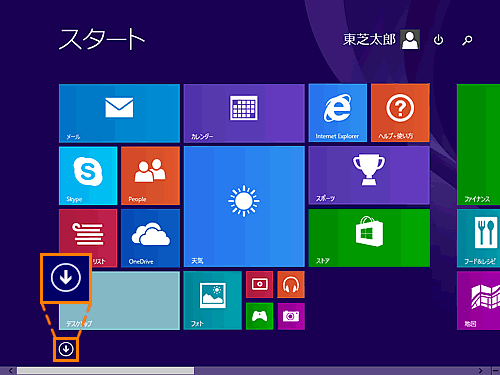Open the green Games controller tile

point(259,316)
